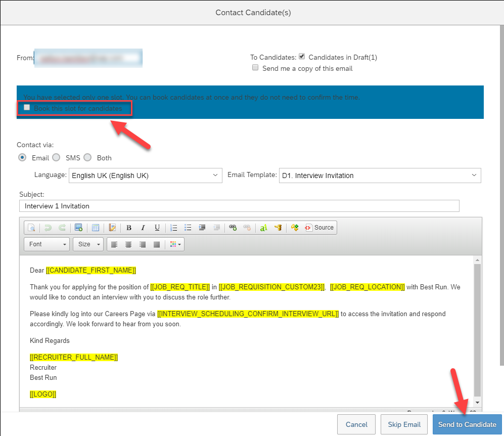Enable Book this slot for candidates
The width and height of the screenshot is (504, 436).
point(27,107)
